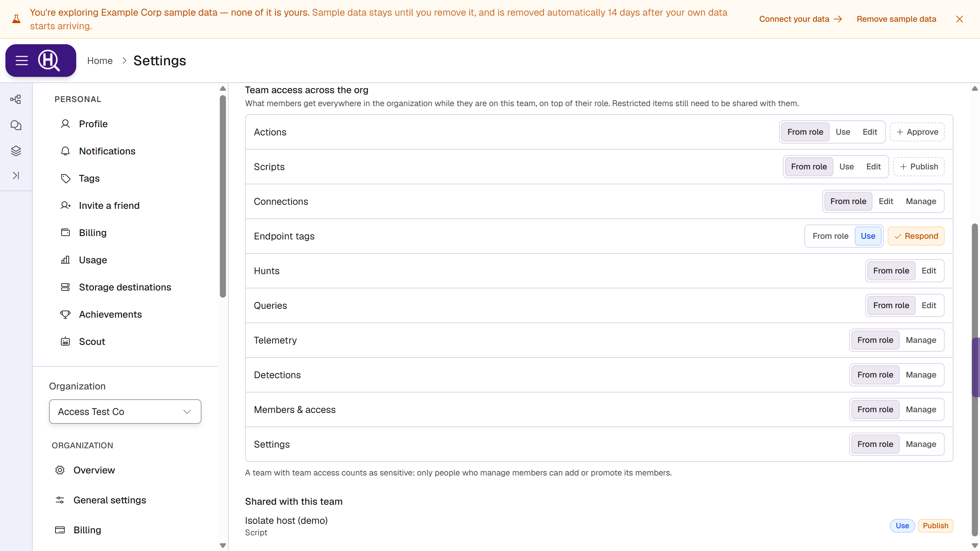Image resolution: width=980 pixels, height=551 pixels.
Task: Click the Profile person icon
Action: (65, 124)
